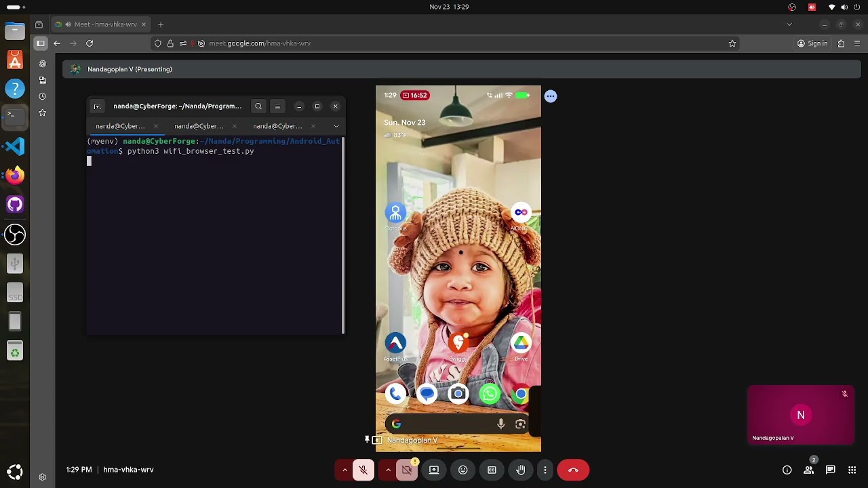Click the Firefox sidebar toggle button
This screenshot has height=488, width=868.
[x=41, y=43]
